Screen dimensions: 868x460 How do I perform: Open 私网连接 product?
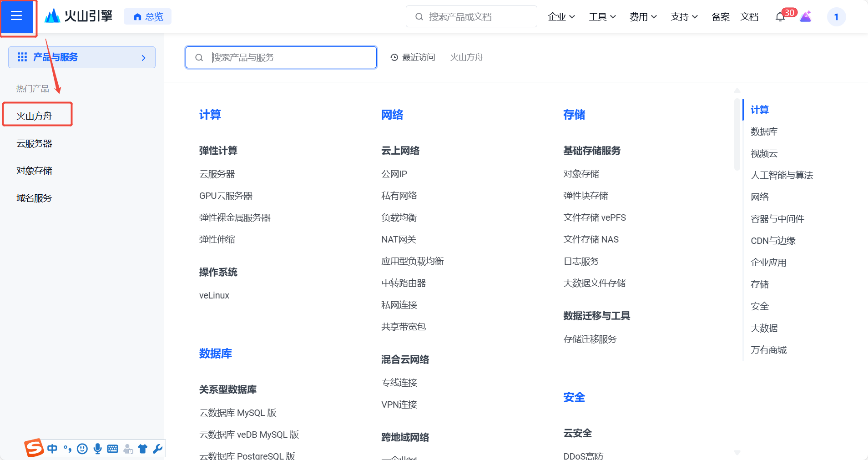pyautogui.click(x=399, y=305)
